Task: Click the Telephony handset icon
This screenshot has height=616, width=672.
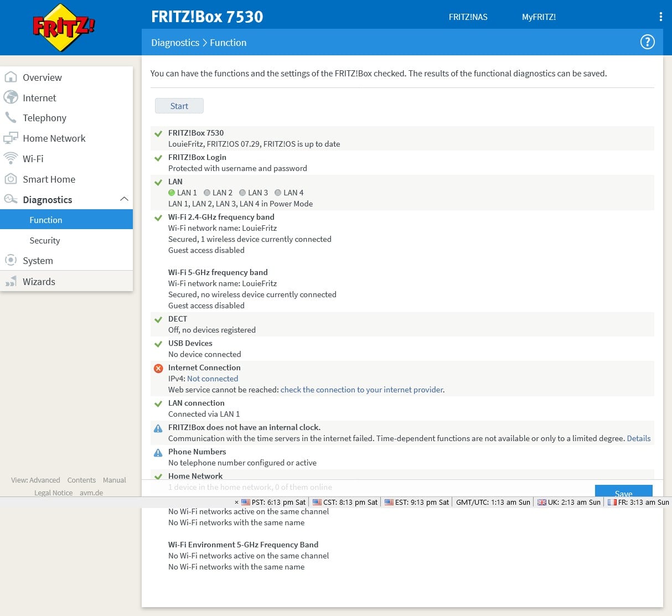Action: tap(11, 118)
